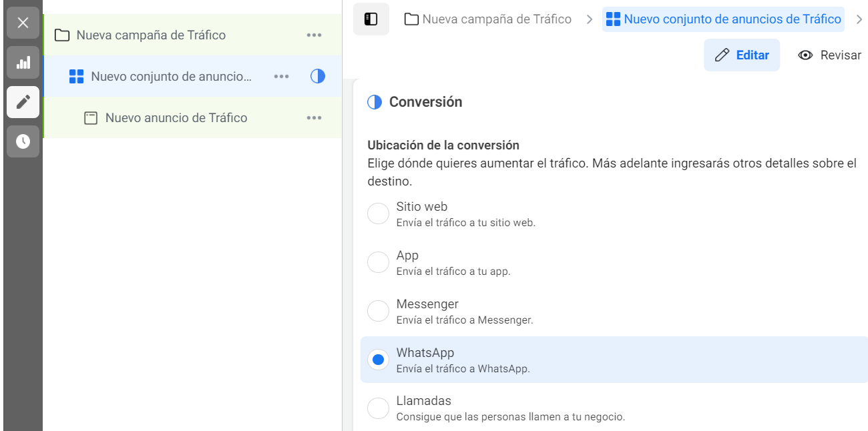Open the history clock icon
Image resolution: width=868 pixels, height=431 pixels.
click(23, 142)
